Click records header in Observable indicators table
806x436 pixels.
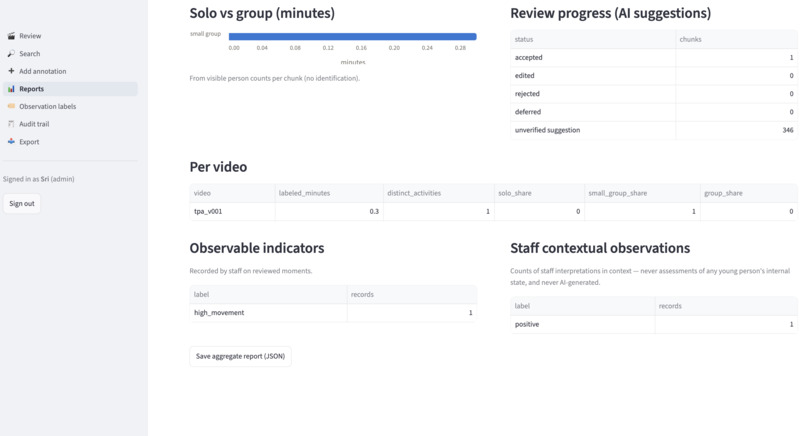412,295
